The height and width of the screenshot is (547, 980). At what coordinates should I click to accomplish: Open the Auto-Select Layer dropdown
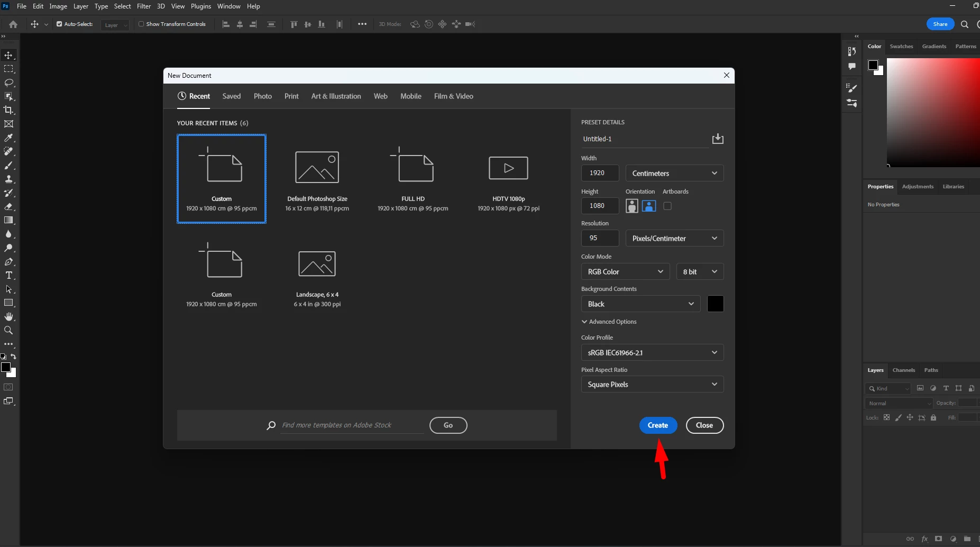pyautogui.click(x=115, y=25)
